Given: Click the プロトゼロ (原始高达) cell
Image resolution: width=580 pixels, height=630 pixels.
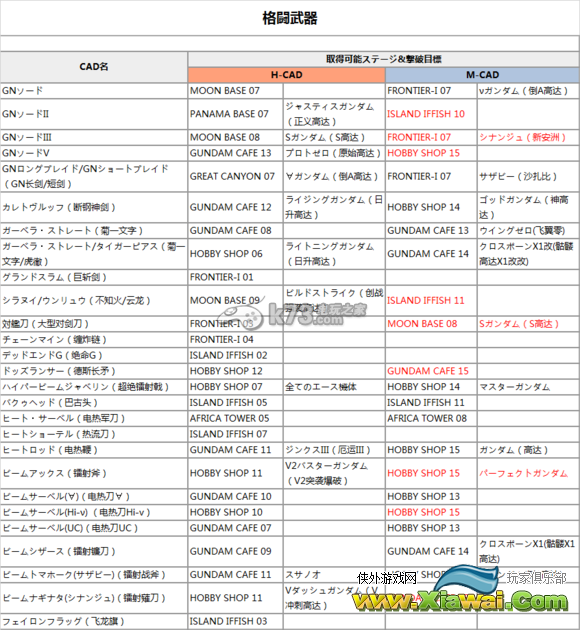Looking at the screenshot, I should [x=334, y=153].
